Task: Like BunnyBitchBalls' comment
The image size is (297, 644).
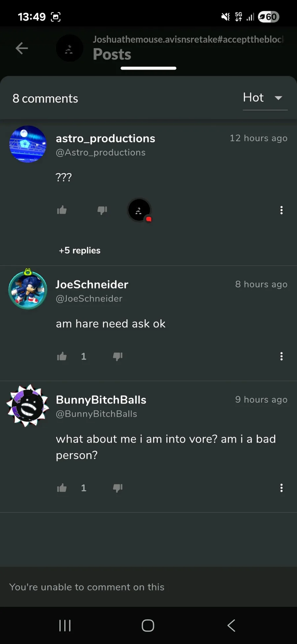Action: 62,488
